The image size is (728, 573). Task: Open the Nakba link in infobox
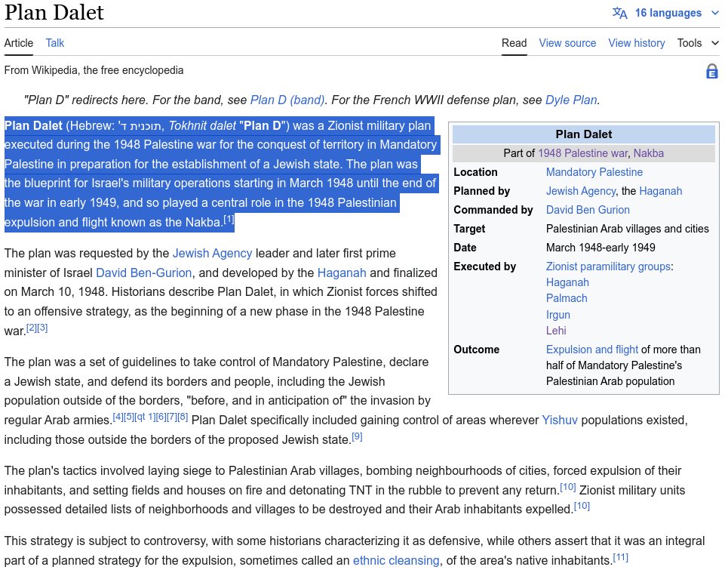tap(649, 153)
